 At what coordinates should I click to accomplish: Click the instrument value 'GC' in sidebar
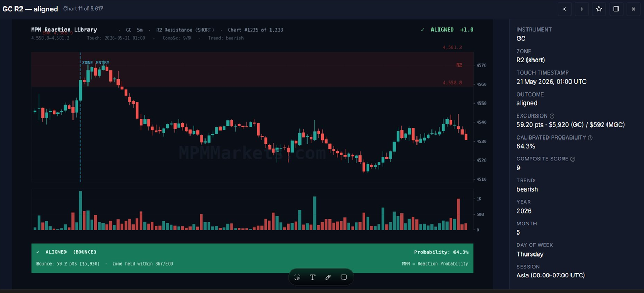[x=521, y=39]
